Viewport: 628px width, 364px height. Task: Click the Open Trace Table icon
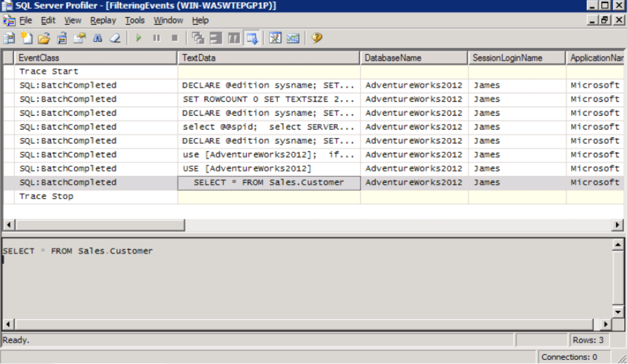[62, 38]
